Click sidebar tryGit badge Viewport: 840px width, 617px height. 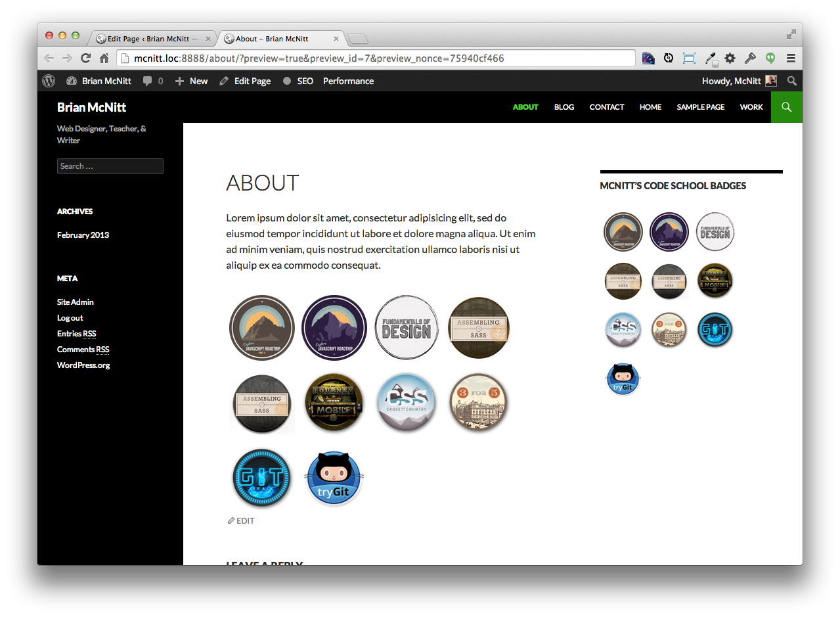click(623, 379)
